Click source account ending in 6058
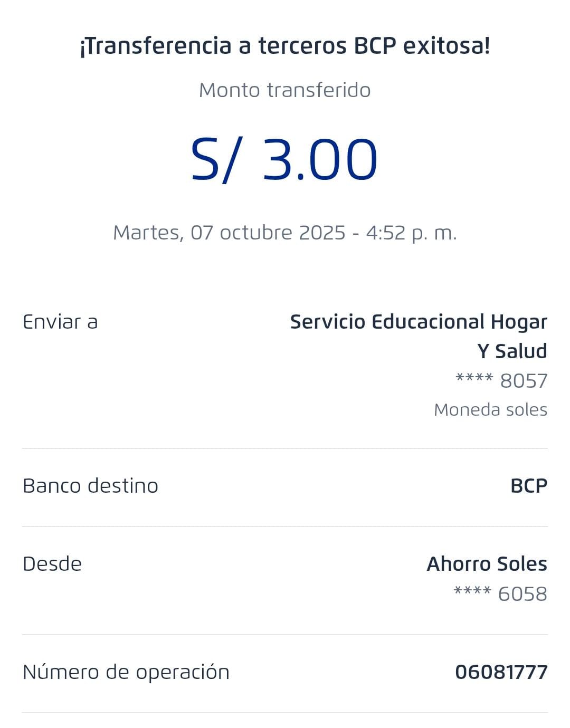Image resolution: width=570 pixels, height=728 pixels. pyautogui.click(x=500, y=594)
